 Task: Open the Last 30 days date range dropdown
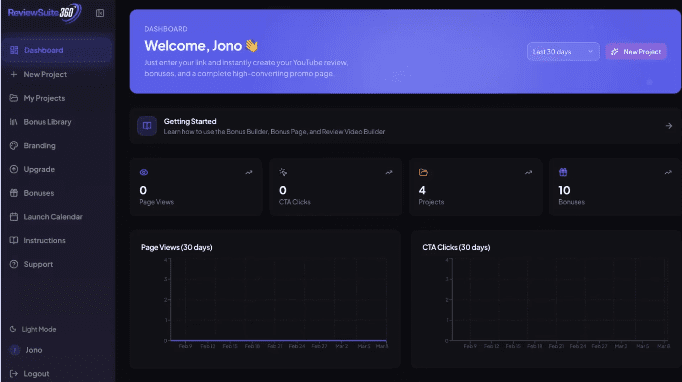563,52
